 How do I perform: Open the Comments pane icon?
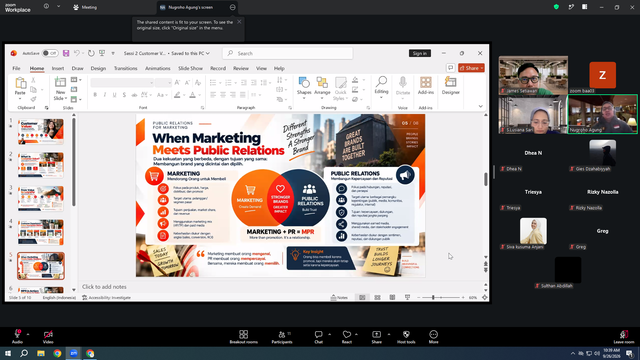coord(451,68)
